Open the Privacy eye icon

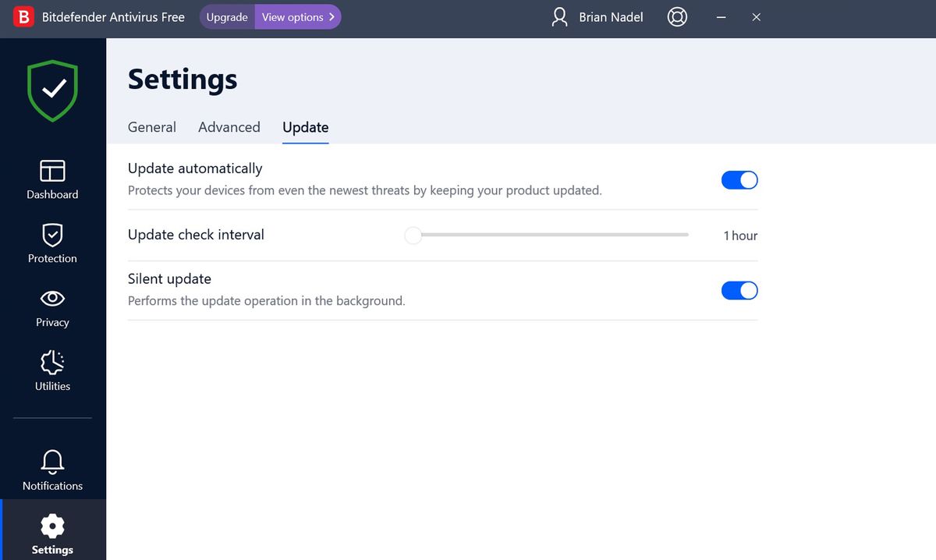(52, 299)
